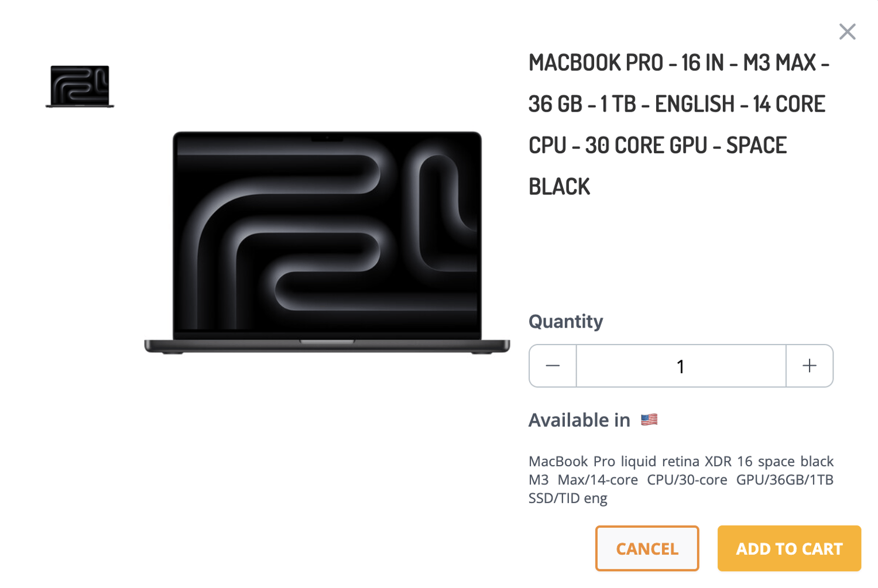This screenshot has width=878, height=588.
Task: Click "SSD/TID eng" in the description
Action: point(568,498)
